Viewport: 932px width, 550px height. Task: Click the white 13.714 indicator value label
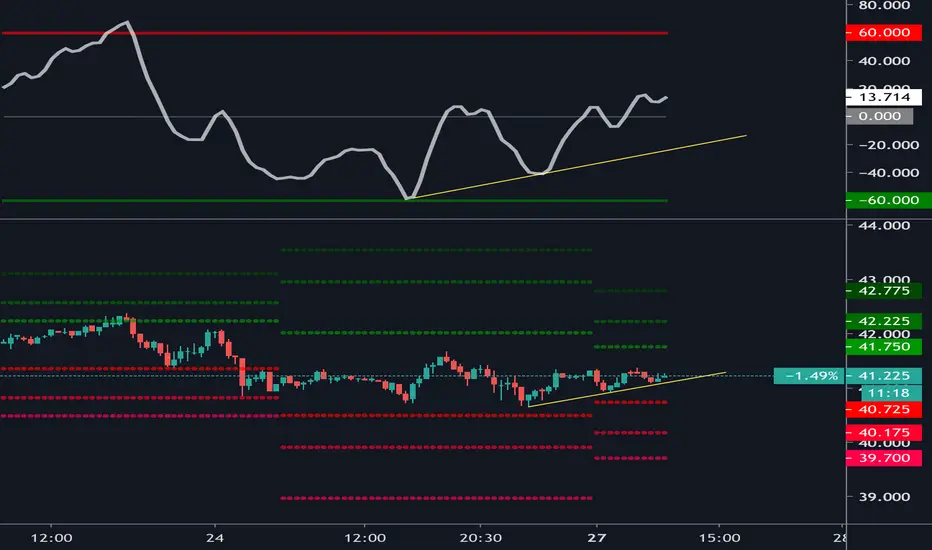click(883, 97)
